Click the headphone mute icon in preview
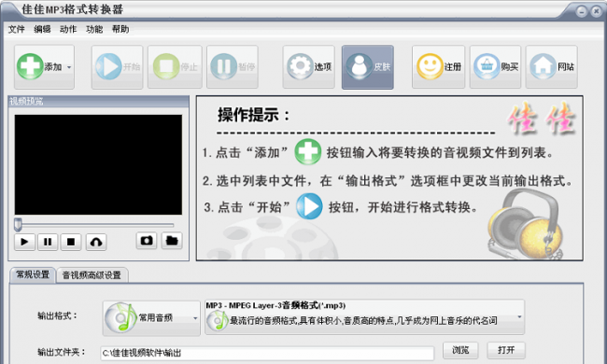Screen dimensions: 607x364 96,242
